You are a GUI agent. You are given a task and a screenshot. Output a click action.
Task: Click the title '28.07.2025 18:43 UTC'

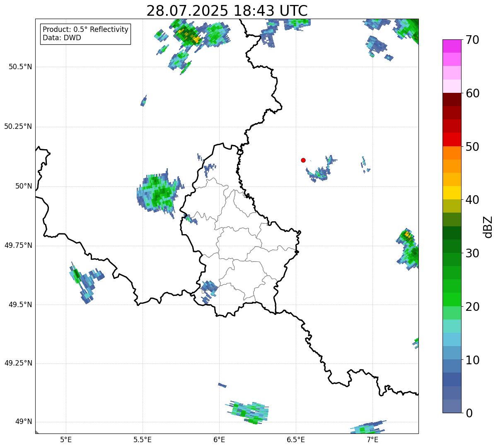(x=227, y=10)
